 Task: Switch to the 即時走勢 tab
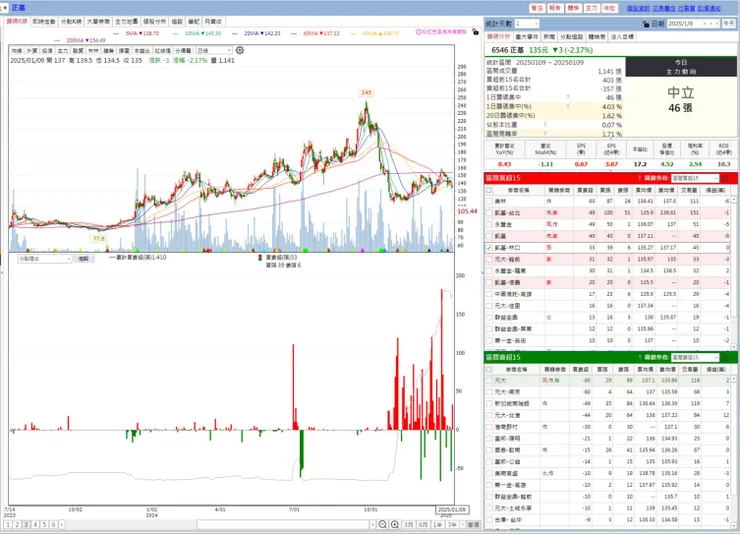pyautogui.click(x=44, y=21)
